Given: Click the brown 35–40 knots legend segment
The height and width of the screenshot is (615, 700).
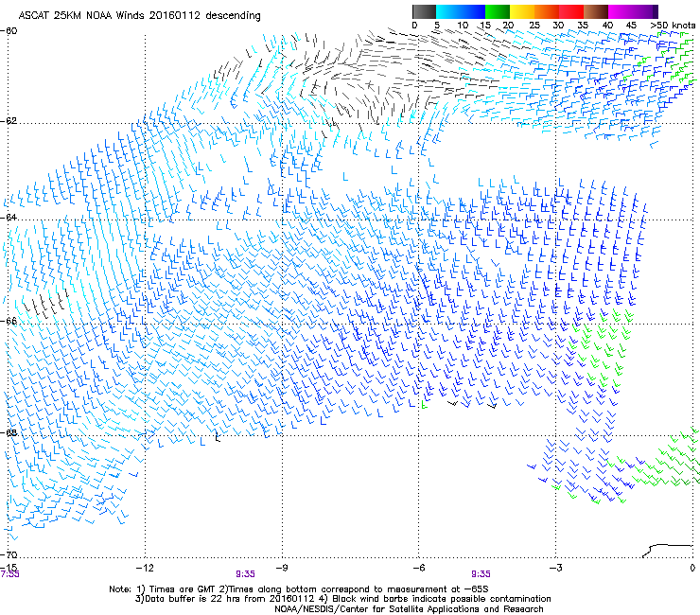Looking at the screenshot, I should point(596,11).
